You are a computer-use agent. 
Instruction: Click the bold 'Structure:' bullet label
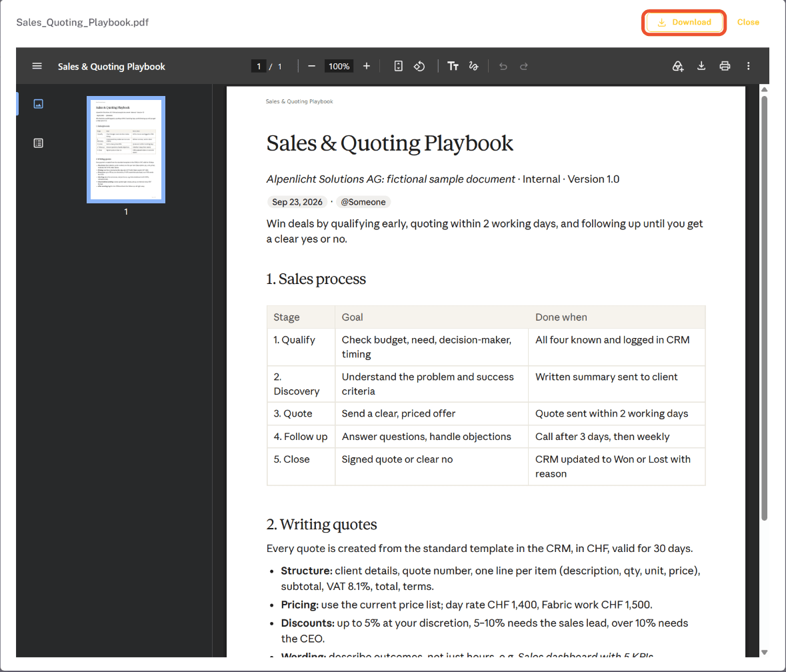[306, 571]
